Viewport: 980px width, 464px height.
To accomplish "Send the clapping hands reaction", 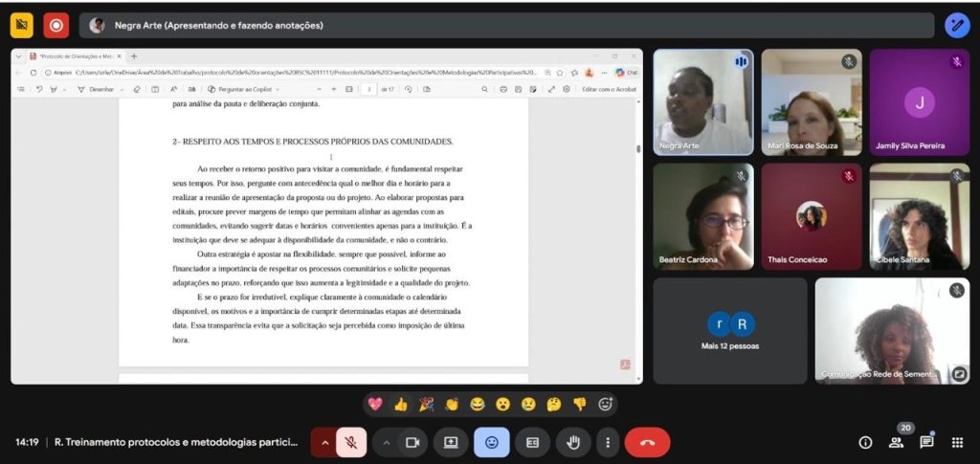I will [452, 404].
